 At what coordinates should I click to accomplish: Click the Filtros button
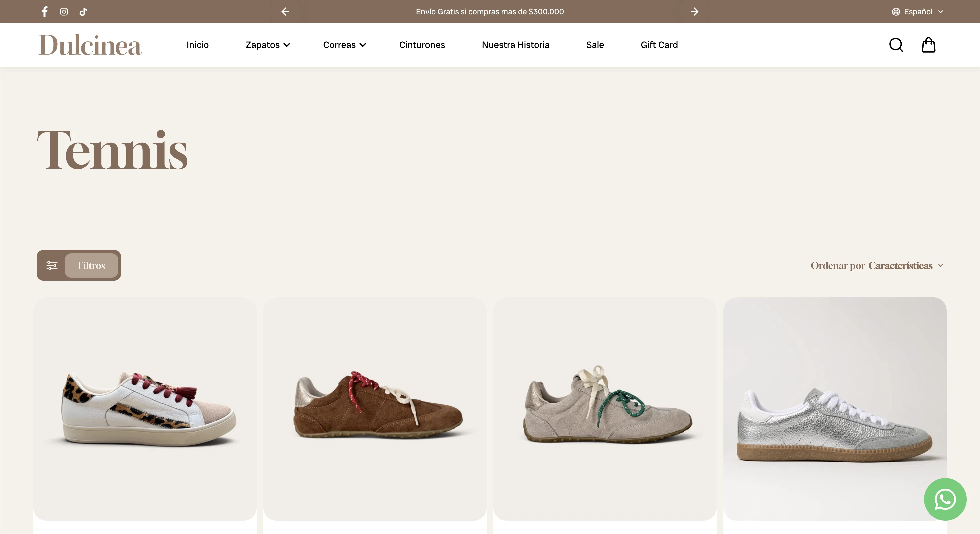click(91, 265)
